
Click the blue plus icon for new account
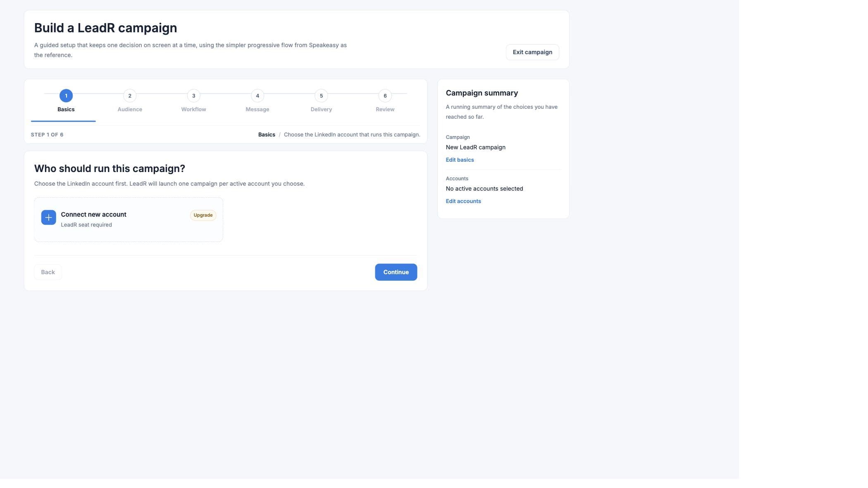click(x=48, y=218)
